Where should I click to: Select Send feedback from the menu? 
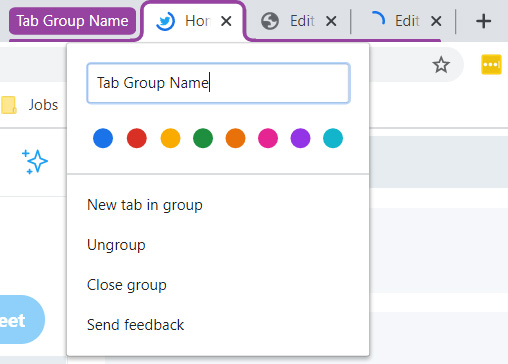(218, 325)
